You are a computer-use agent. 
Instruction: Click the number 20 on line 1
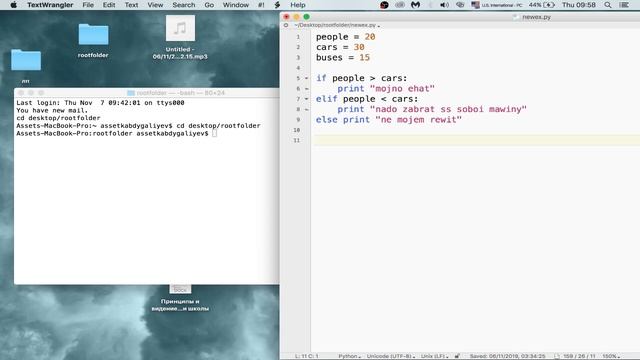pyautogui.click(x=370, y=37)
